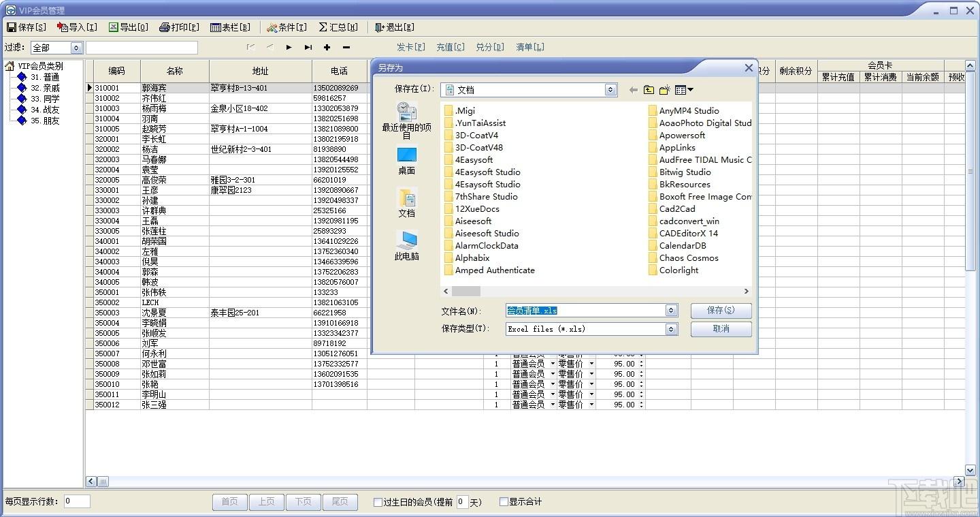Toggle the 显示合计 checkbox
This screenshot has height=517, width=980.
coord(504,502)
